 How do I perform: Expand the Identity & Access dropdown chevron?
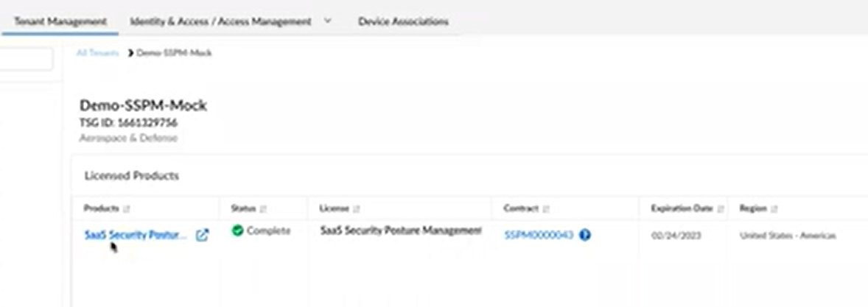coord(328,21)
